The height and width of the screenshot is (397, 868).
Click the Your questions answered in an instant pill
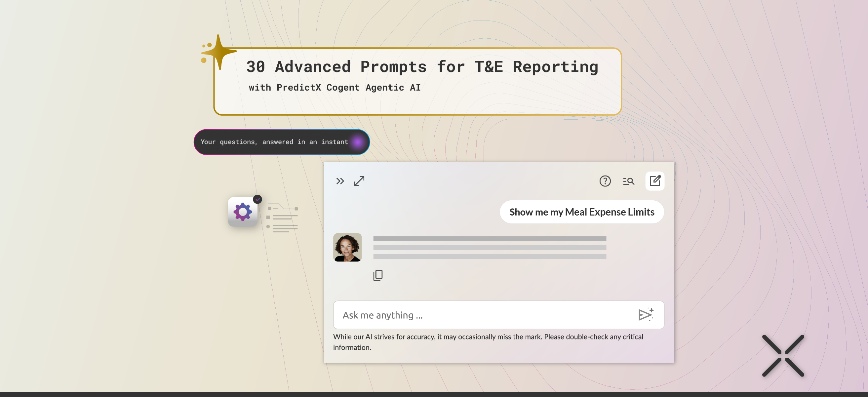pyautogui.click(x=274, y=142)
